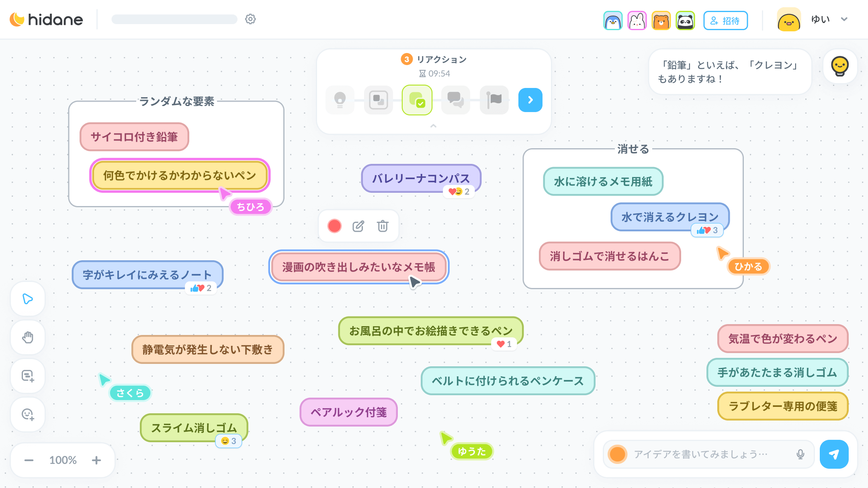Image resolution: width=868 pixels, height=488 pixels.
Task: Open board settings gear icon
Action: coord(250,19)
